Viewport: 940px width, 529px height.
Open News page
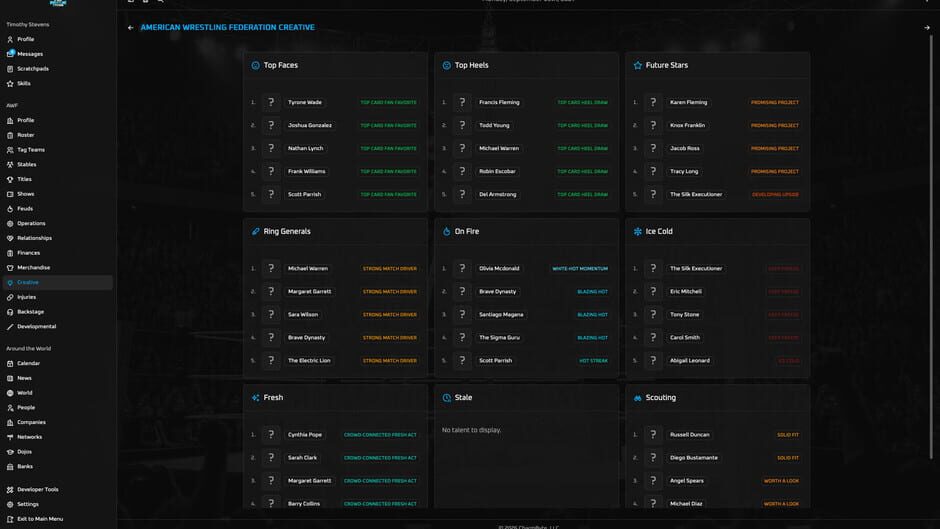[24, 378]
